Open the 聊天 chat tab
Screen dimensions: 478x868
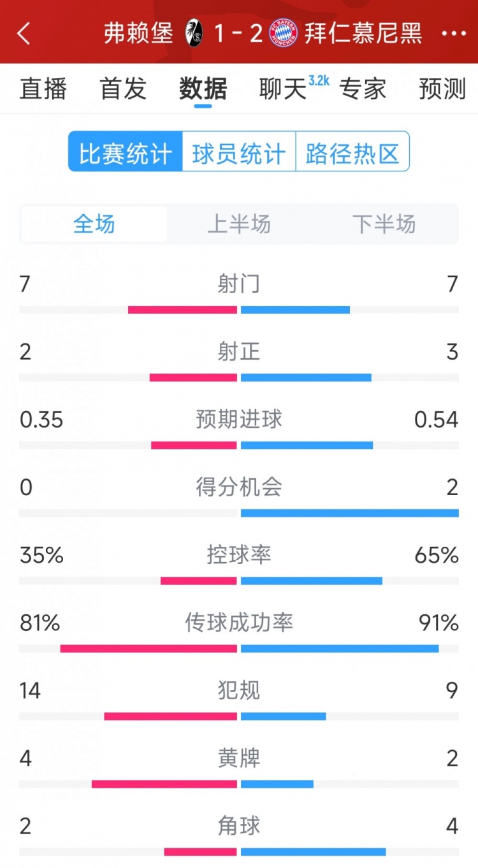[x=284, y=89]
